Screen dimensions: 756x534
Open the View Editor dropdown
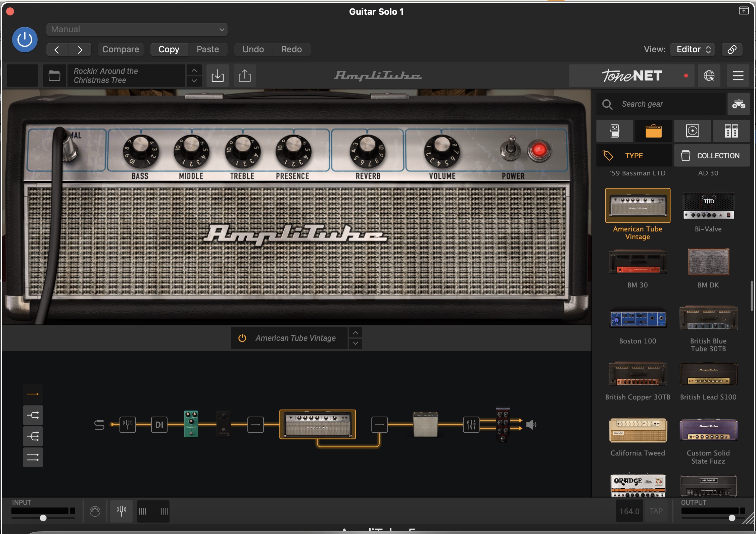coord(693,50)
